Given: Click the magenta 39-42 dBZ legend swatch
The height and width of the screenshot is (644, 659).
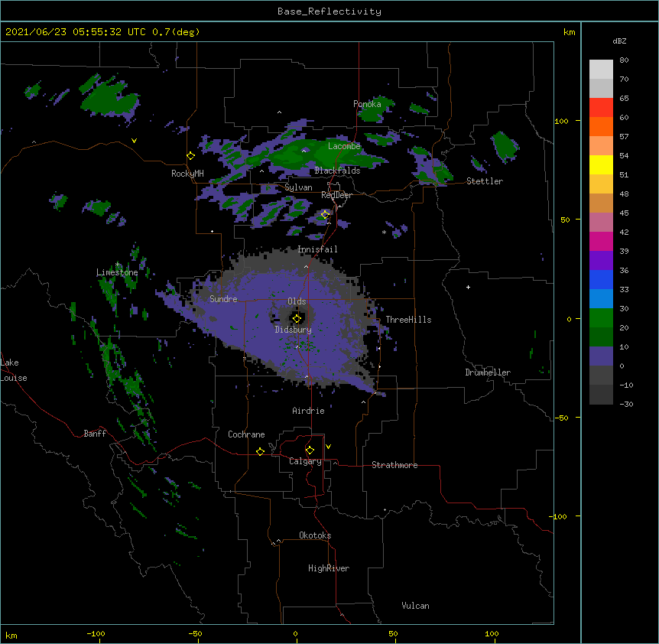Looking at the screenshot, I should coord(601,241).
